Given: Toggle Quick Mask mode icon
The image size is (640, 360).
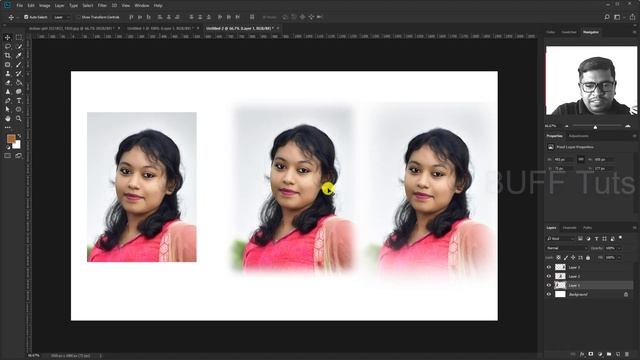Looking at the screenshot, I should pos(8,156).
